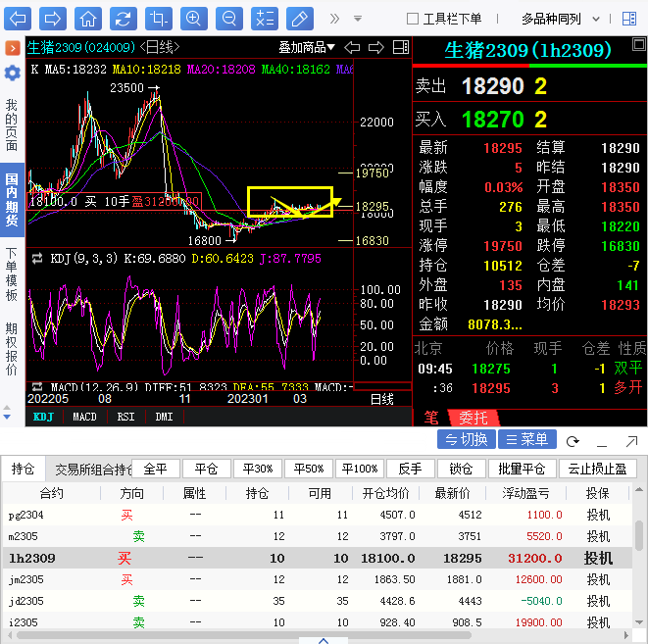Zoom in on the chart
This screenshot has width=648, height=644.
193,18
